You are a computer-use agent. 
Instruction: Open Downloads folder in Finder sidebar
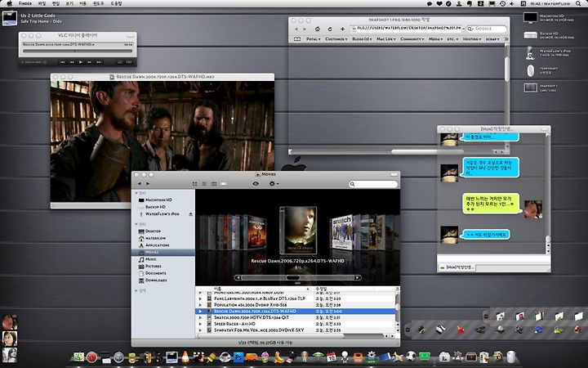(163, 280)
